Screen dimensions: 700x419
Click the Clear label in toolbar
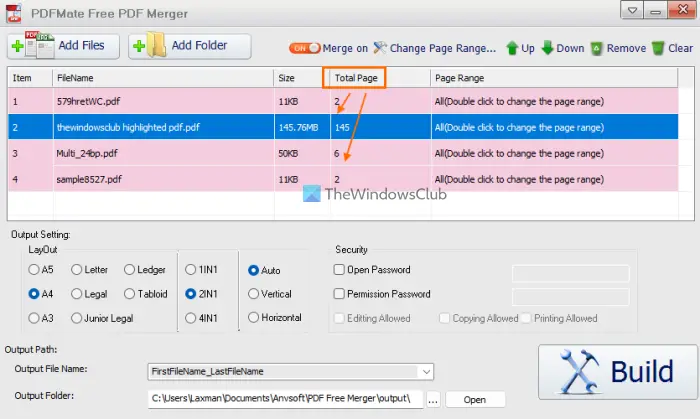(680, 48)
